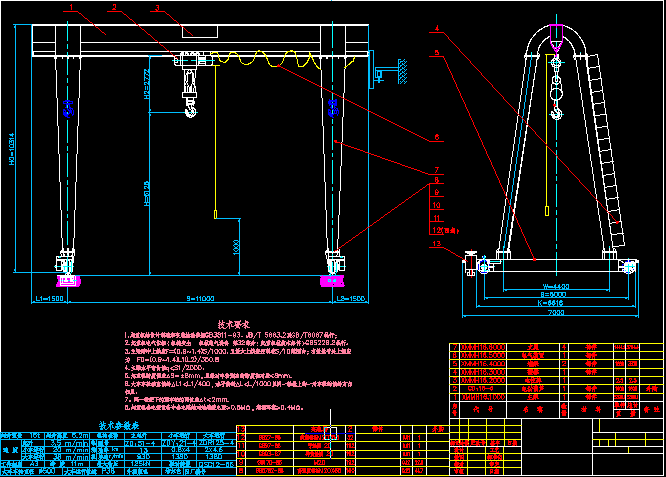Select the 技术参数表 table heading
The height and width of the screenshot is (477, 666).
[119, 425]
